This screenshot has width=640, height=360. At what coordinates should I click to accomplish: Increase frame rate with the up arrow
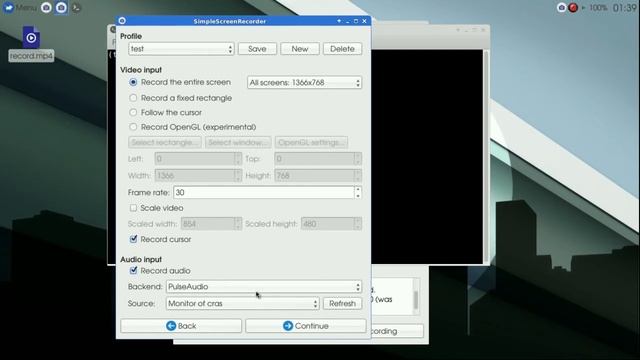358,189
